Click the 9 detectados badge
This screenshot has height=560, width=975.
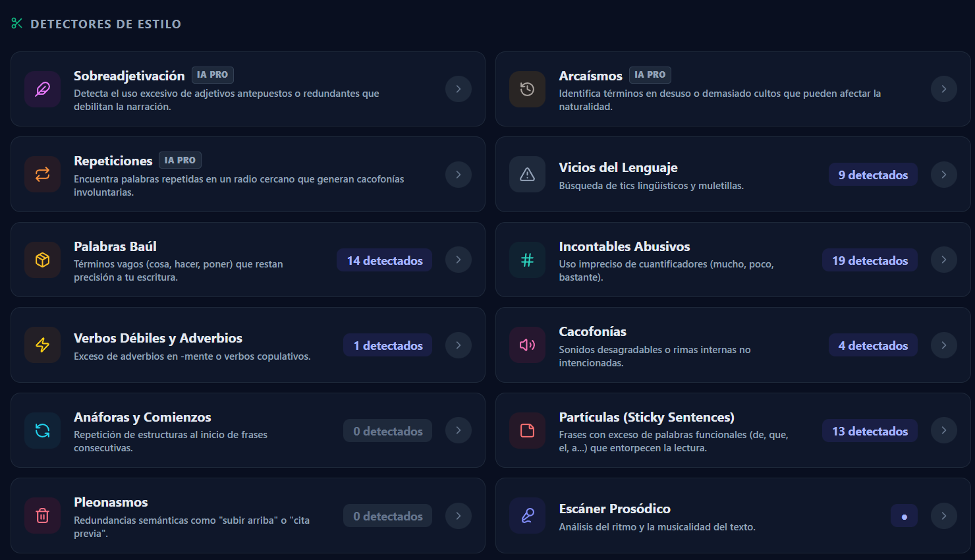[873, 175]
